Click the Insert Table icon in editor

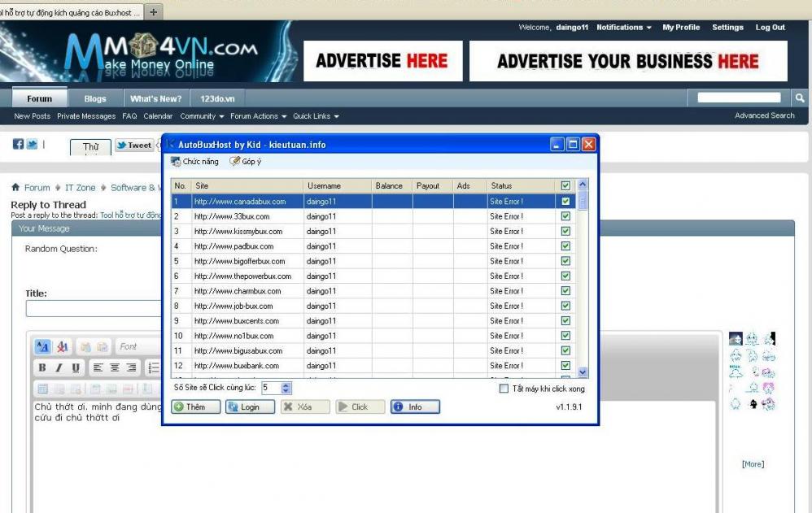(43, 389)
